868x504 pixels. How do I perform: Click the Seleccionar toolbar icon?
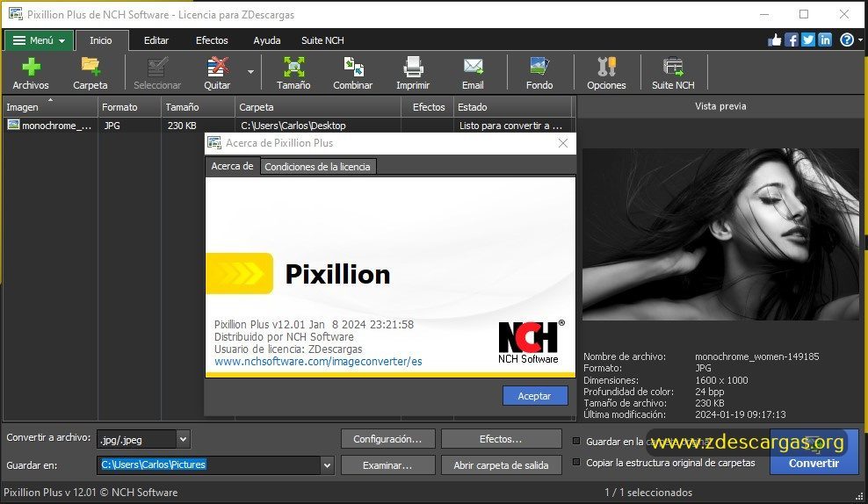pyautogui.click(x=157, y=73)
